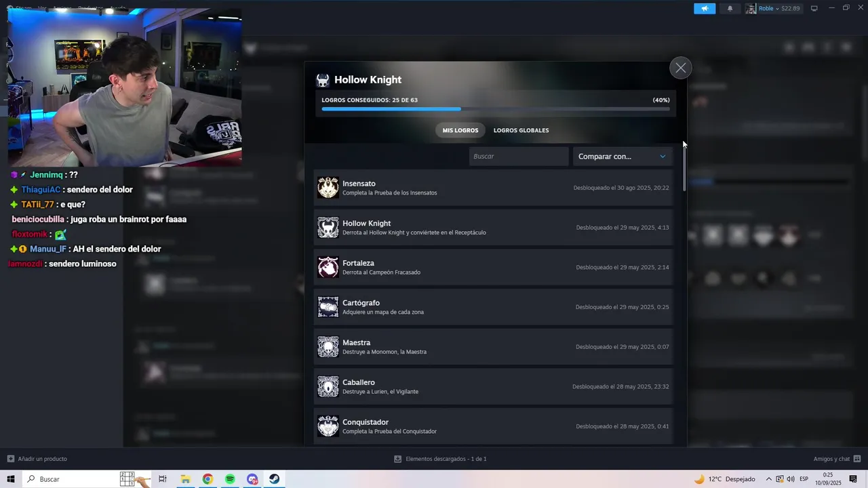The image size is (868, 488).
Task: Select the Fortaleza achievement title
Action: [x=358, y=263]
